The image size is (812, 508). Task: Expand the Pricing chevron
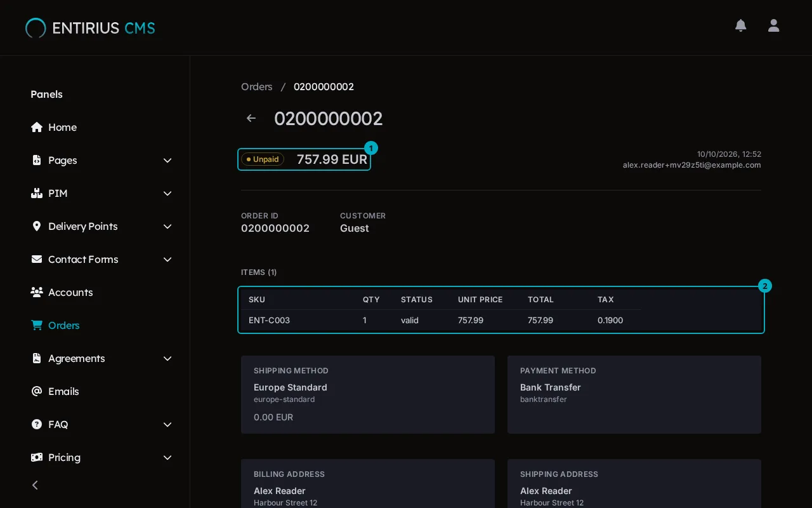point(167,457)
